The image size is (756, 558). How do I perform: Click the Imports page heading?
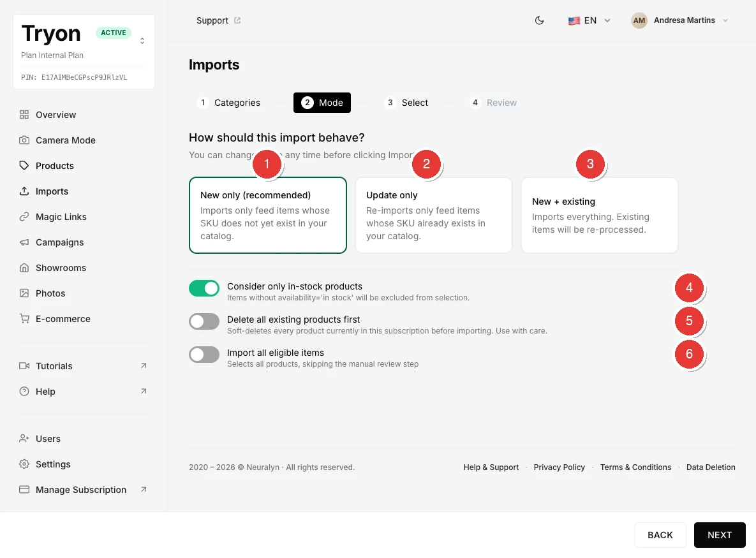[214, 64]
